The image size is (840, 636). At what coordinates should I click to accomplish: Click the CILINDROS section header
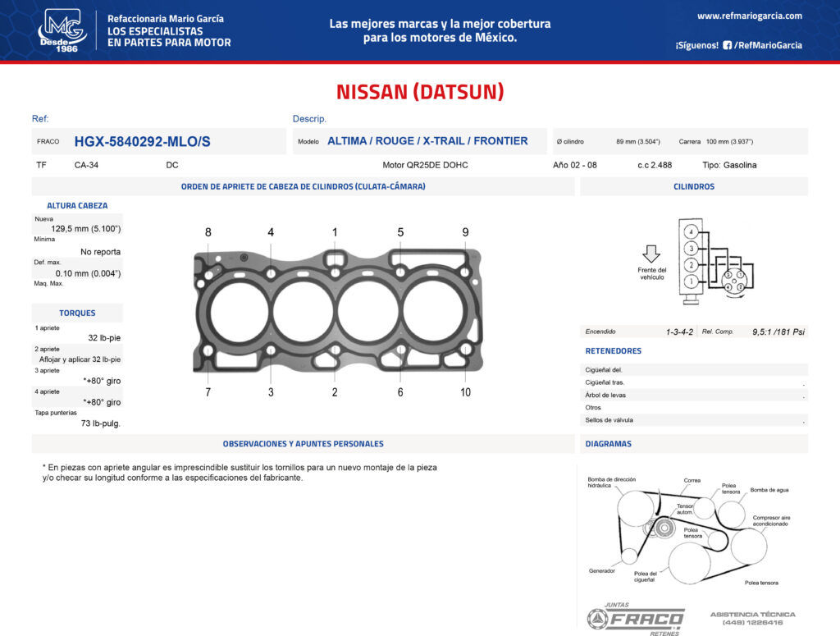click(694, 186)
